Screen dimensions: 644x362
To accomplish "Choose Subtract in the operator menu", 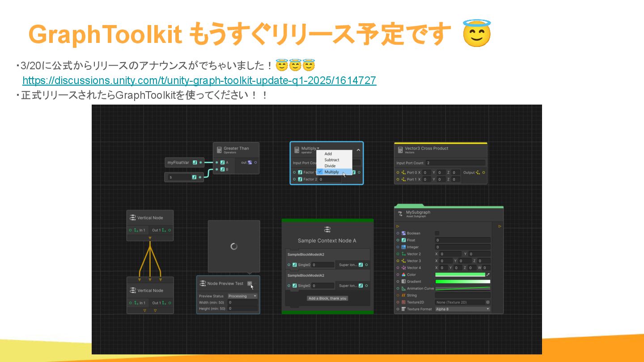I will pyautogui.click(x=334, y=160).
